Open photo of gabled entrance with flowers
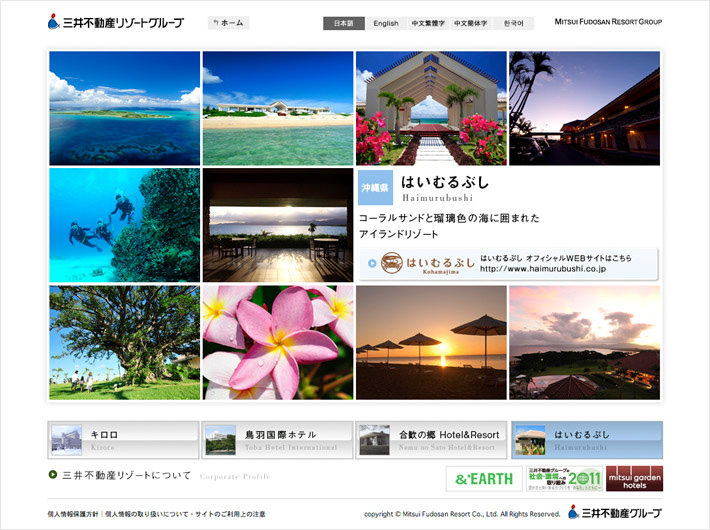Screen dimensions: 710x530 (x=431, y=108)
